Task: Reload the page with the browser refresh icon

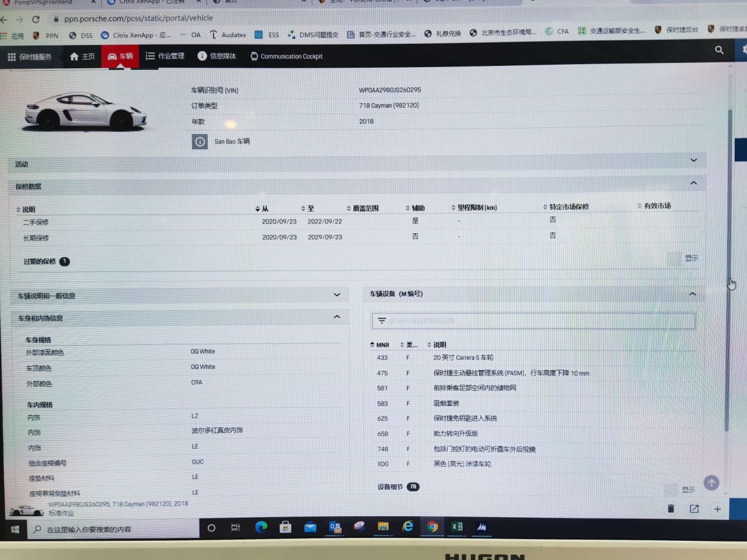Action: coord(36,19)
